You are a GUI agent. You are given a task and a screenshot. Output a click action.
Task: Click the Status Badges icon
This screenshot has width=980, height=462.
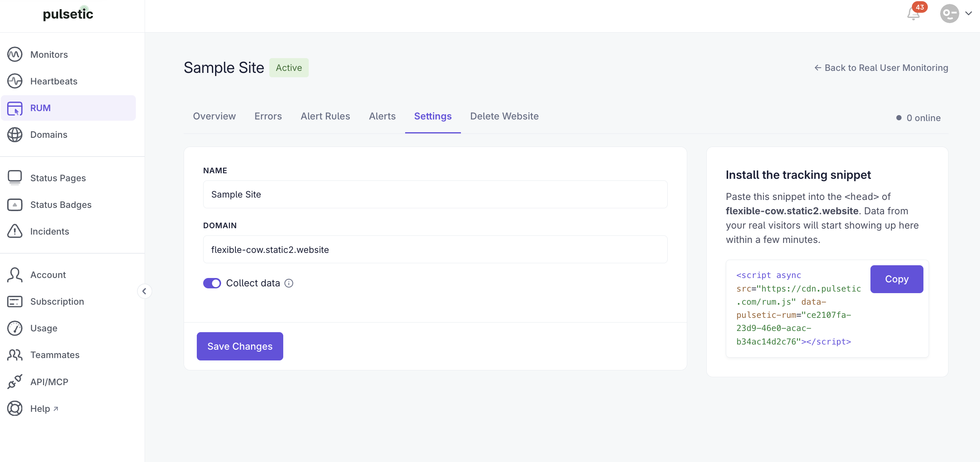tap(15, 205)
